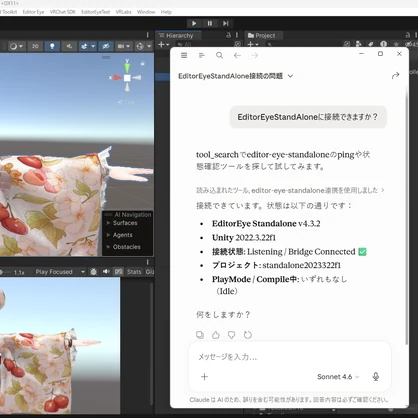Image resolution: width=418 pixels, height=418 pixels.
Task: Click the microphone voice input icon
Action: 376,377
